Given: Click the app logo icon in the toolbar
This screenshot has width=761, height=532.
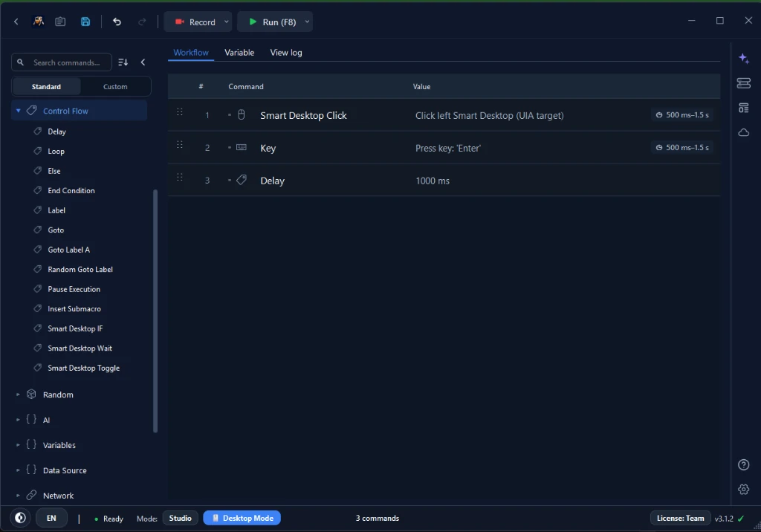Looking at the screenshot, I should click(x=39, y=22).
